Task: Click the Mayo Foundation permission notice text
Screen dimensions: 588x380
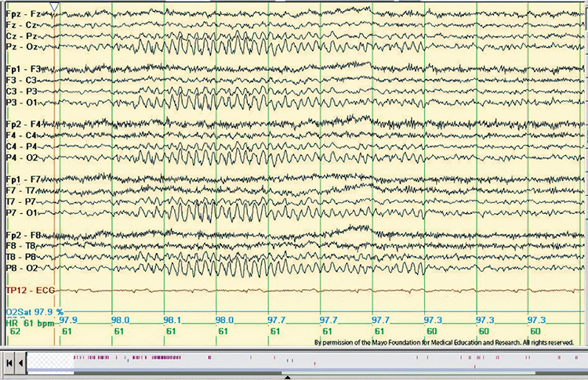Action: pyautogui.click(x=444, y=342)
